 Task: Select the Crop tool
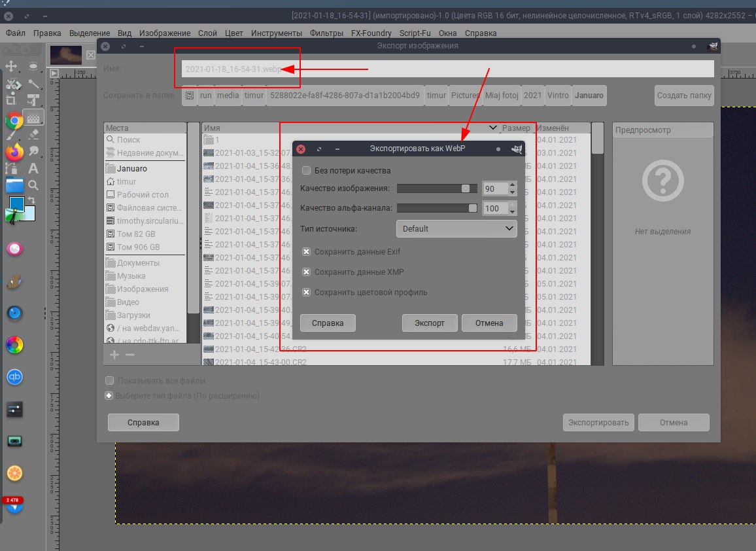(12, 100)
